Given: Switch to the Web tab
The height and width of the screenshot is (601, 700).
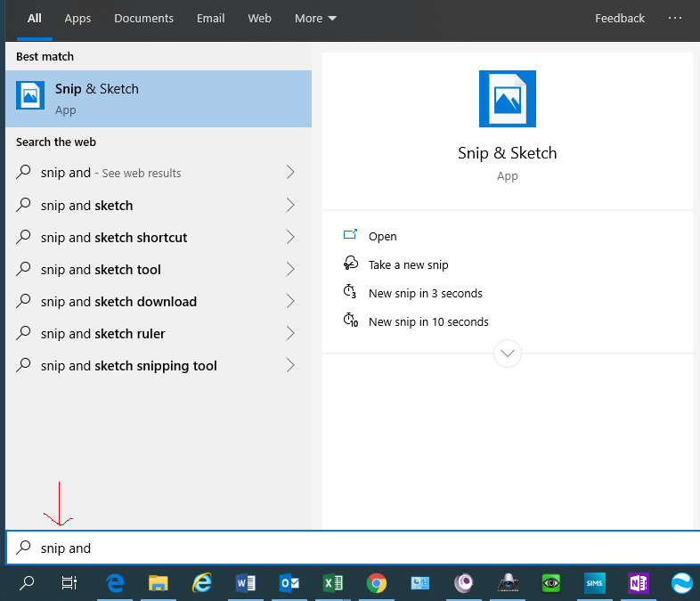Looking at the screenshot, I should pos(259,19).
